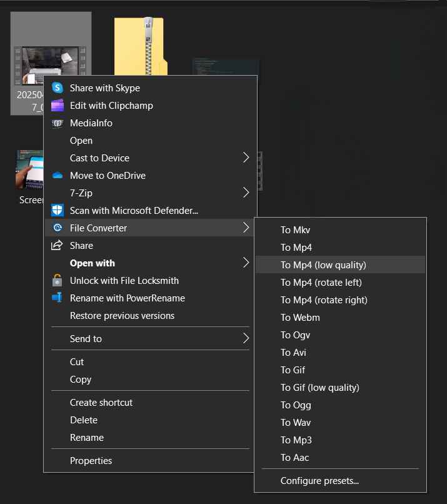The height and width of the screenshot is (504, 447).
Task: Click the Clipchamp icon
Action: tap(58, 106)
